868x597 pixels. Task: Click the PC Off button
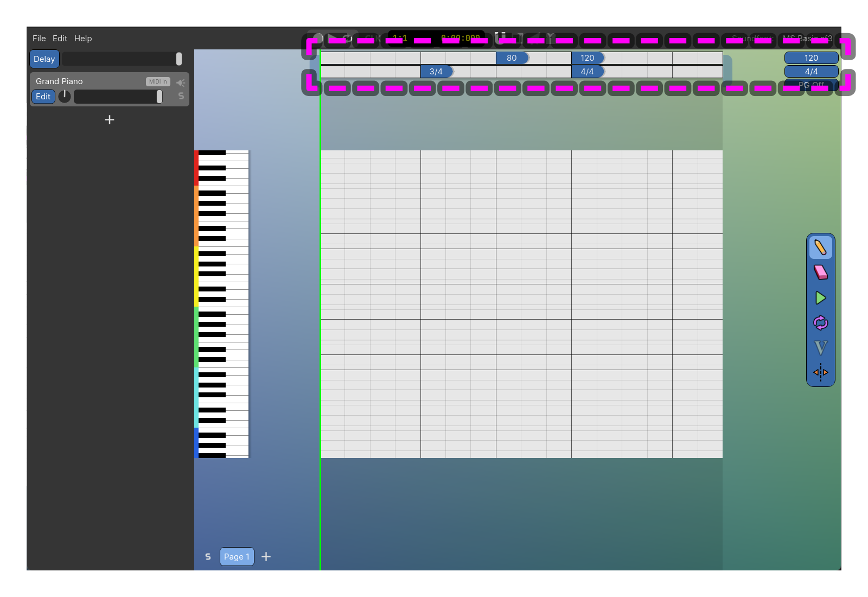(x=812, y=85)
